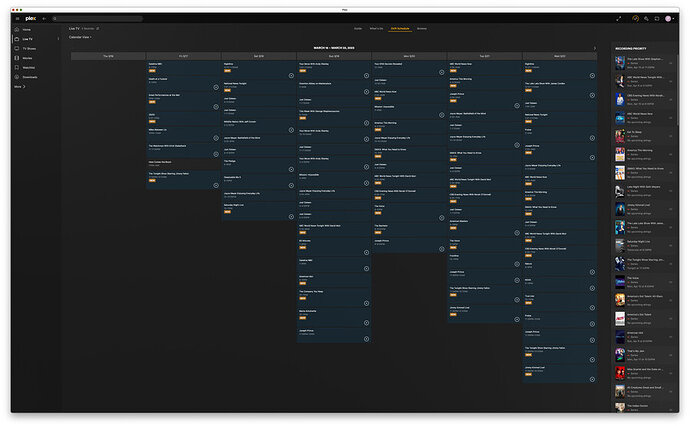Click the record circle on Saturday's Saturday Night Live

coord(291,217)
